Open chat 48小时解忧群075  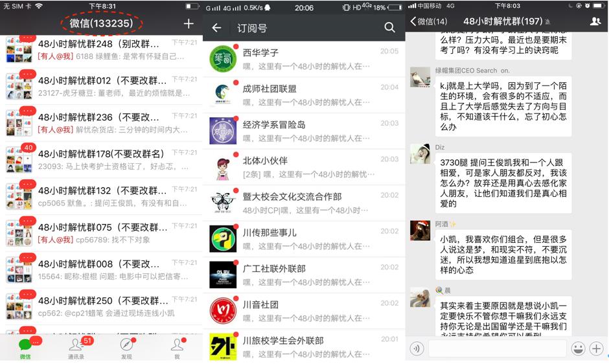point(102,233)
